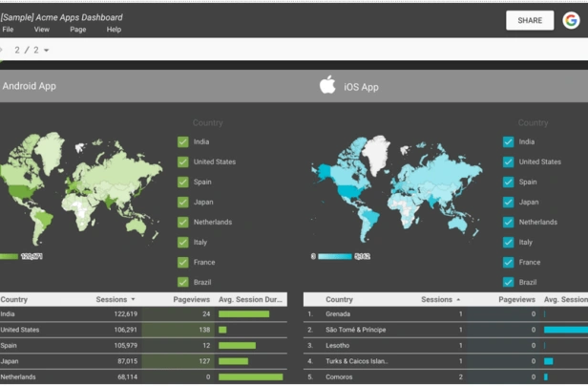Screen dimensions: 588x387
Task: Open the File menu
Action: [x=8, y=30]
